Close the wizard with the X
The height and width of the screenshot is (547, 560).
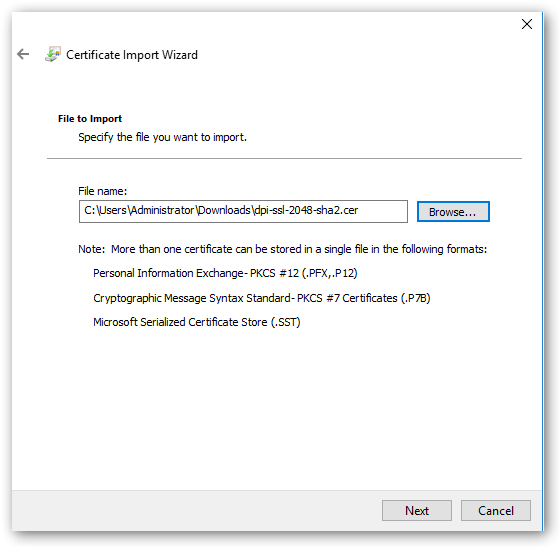(x=527, y=24)
